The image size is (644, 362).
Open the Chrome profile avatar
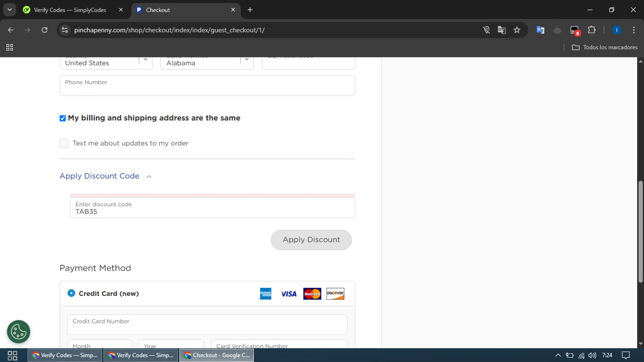pyautogui.click(x=617, y=30)
